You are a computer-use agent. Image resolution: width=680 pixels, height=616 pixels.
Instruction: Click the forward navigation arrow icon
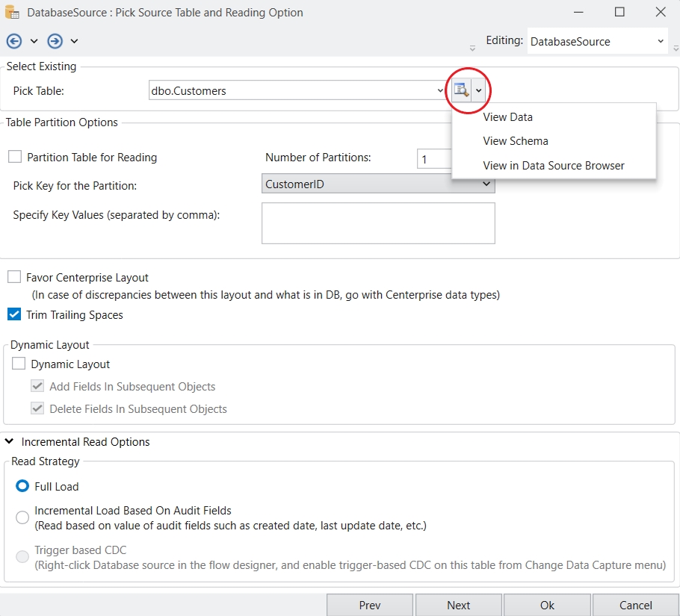pyautogui.click(x=55, y=41)
